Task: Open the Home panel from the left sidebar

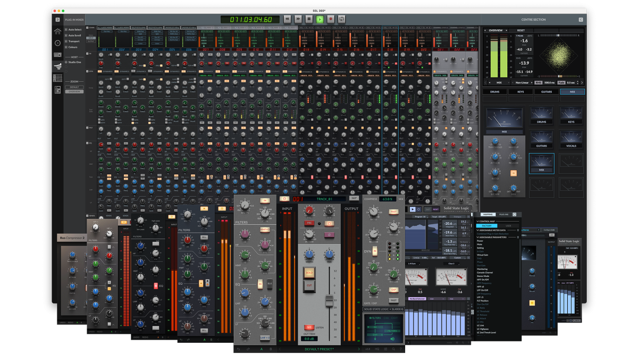Action: [57, 31]
